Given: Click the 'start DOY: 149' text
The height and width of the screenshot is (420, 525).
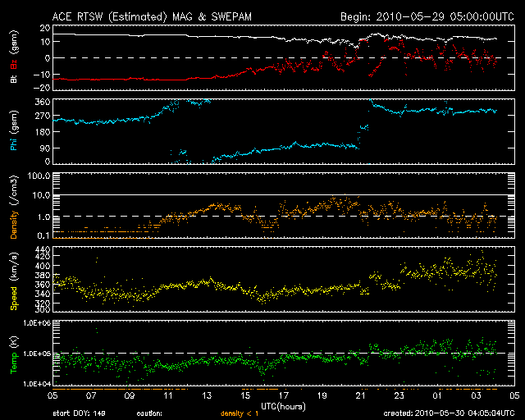Looking at the screenshot, I should [78, 413].
